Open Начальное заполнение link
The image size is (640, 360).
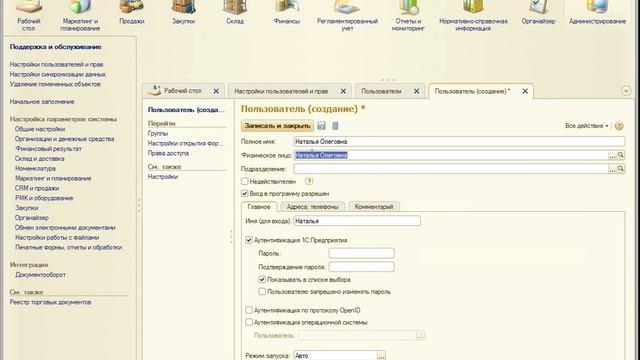coord(42,102)
